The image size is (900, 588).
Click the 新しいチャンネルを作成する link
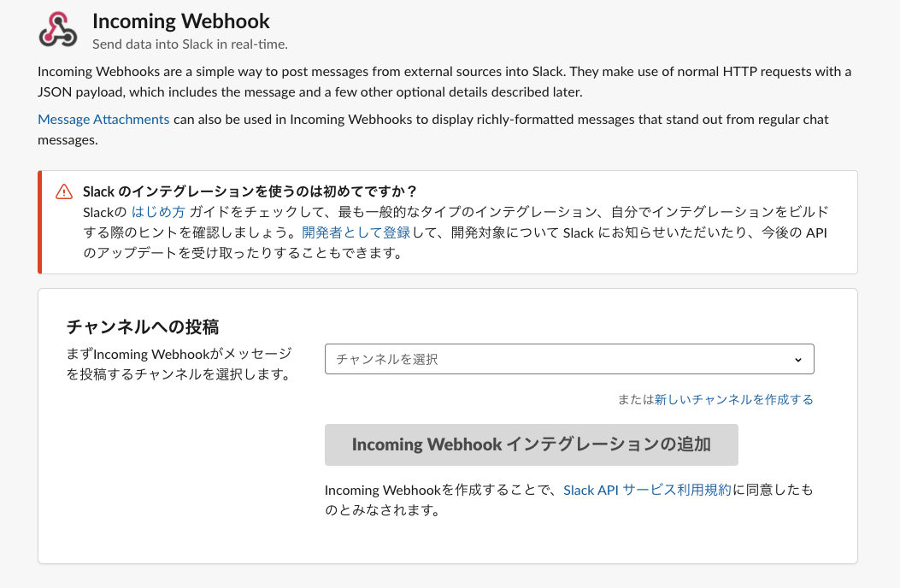tap(735, 399)
